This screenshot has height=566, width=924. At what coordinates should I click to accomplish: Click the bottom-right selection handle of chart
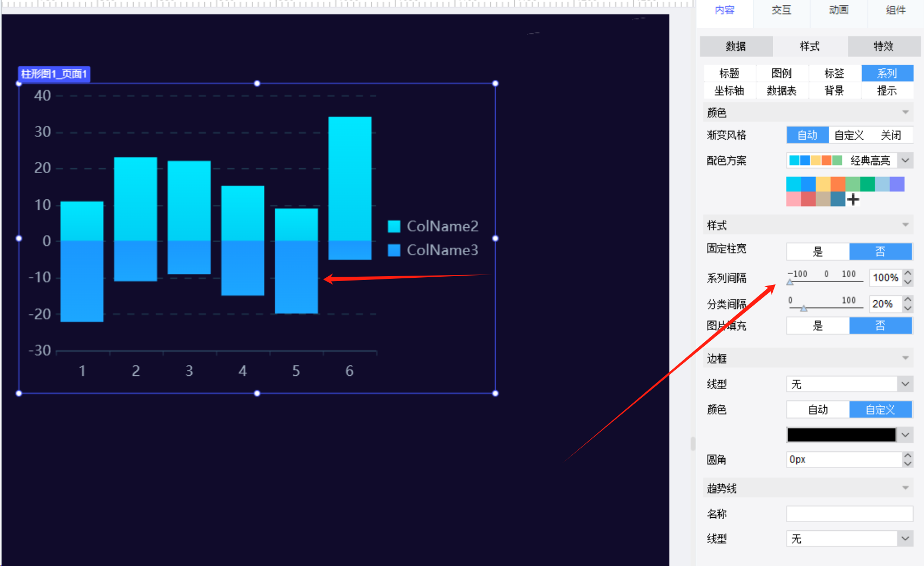495,393
